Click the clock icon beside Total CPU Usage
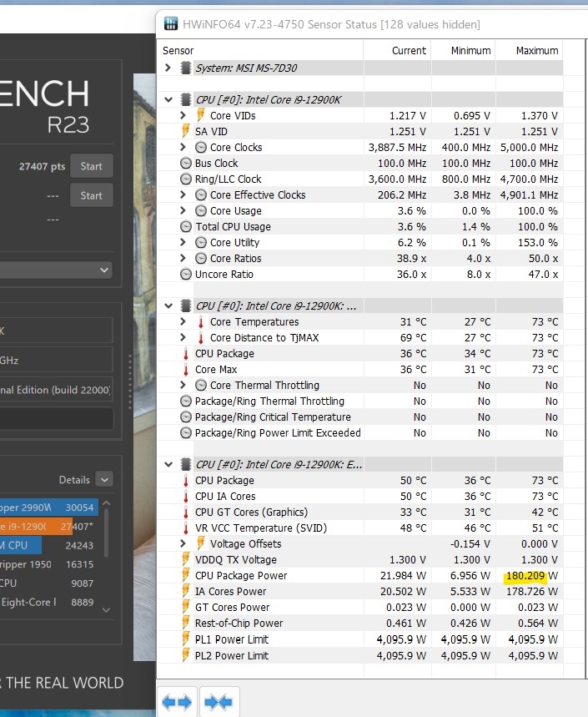This screenshot has width=588, height=717. (185, 226)
